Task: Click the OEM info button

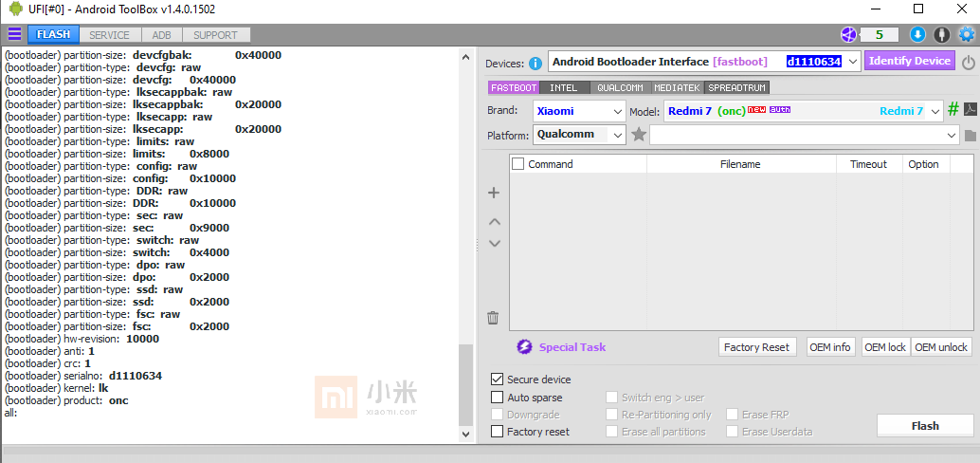Action: (829, 347)
